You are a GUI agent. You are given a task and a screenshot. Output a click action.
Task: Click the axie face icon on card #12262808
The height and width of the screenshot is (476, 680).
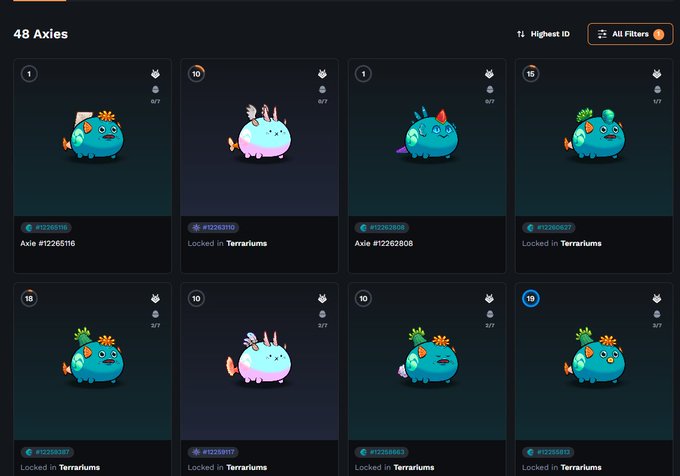click(489, 74)
